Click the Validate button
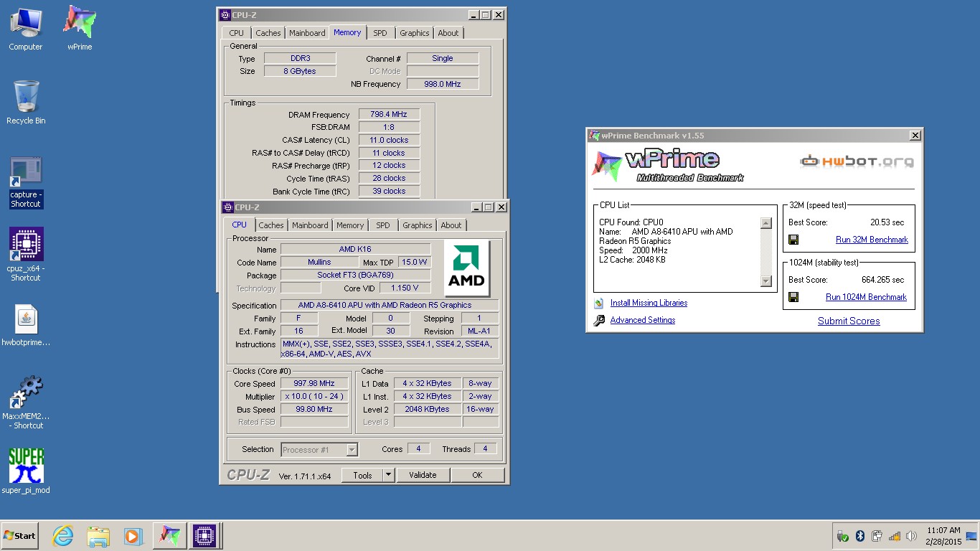This screenshot has width=980, height=551. pos(423,475)
